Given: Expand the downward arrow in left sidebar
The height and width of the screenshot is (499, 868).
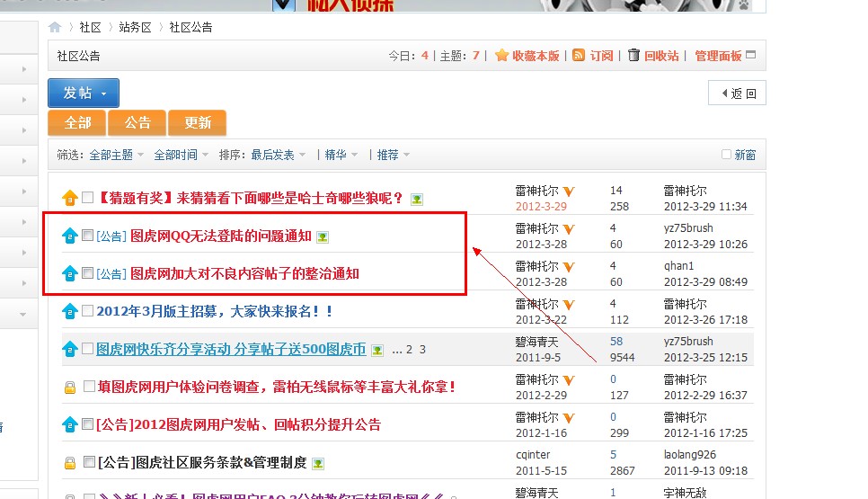Looking at the screenshot, I should [x=22, y=314].
